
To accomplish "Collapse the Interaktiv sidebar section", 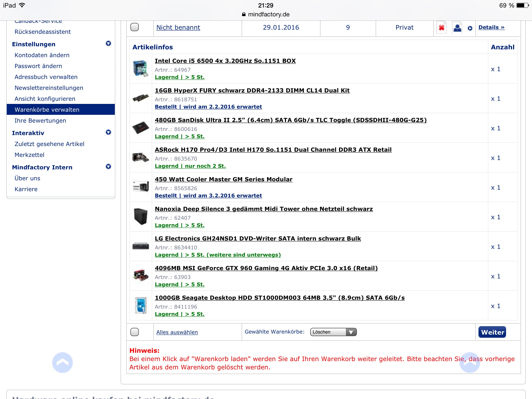I will click(108, 132).
